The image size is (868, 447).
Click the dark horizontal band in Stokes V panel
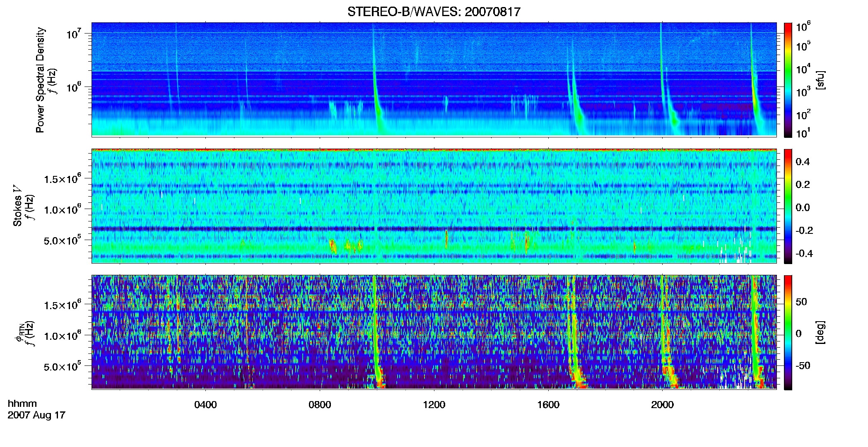(434, 228)
